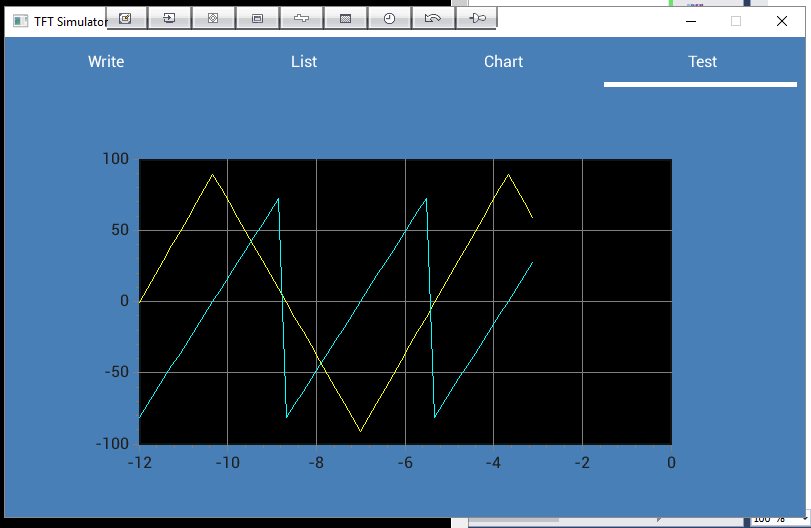Image resolution: width=811 pixels, height=528 pixels.
Task: Click the clock icon in the debug toolbar
Action: pos(389,19)
